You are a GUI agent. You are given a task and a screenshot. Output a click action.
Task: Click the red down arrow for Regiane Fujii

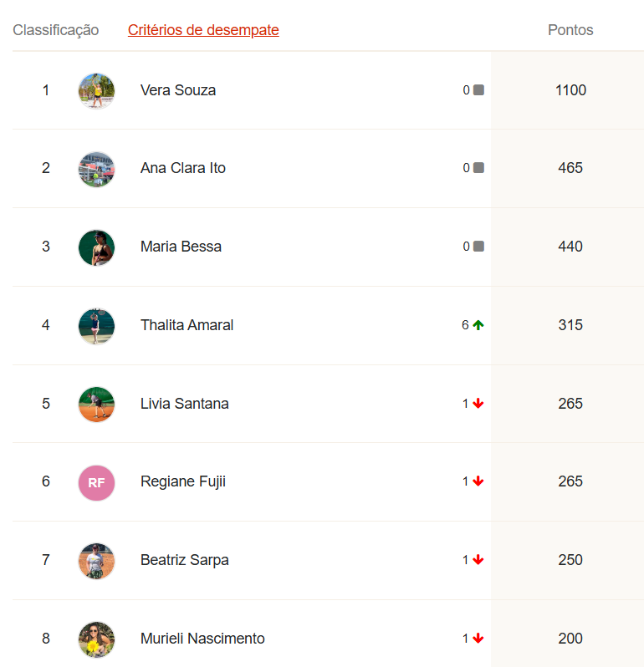point(478,481)
